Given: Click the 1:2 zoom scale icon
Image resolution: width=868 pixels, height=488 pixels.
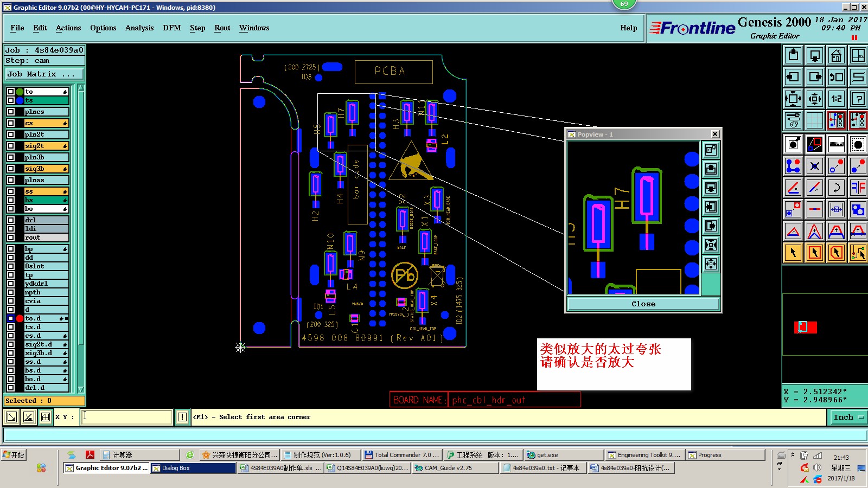Looking at the screenshot, I should coord(837,99).
